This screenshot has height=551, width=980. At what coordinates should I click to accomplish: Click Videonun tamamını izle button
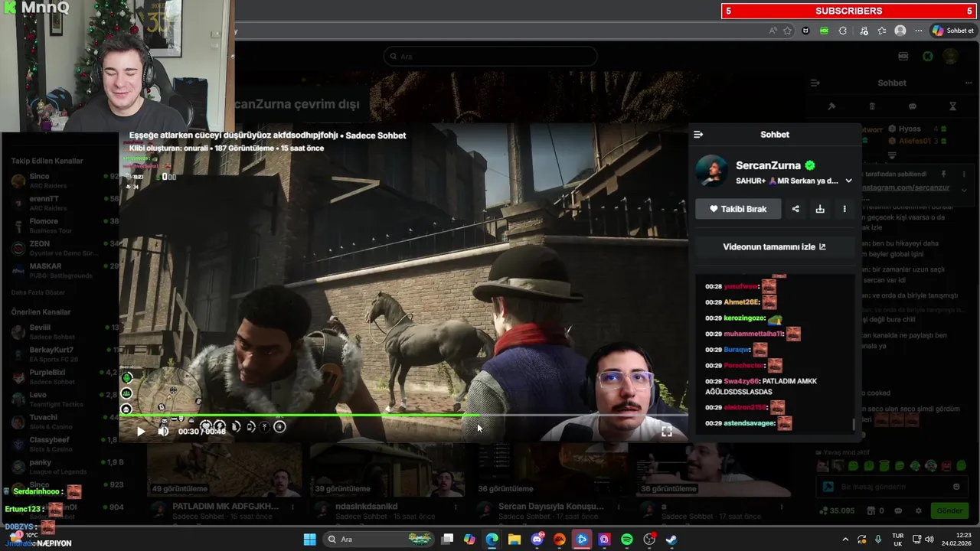tap(774, 247)
